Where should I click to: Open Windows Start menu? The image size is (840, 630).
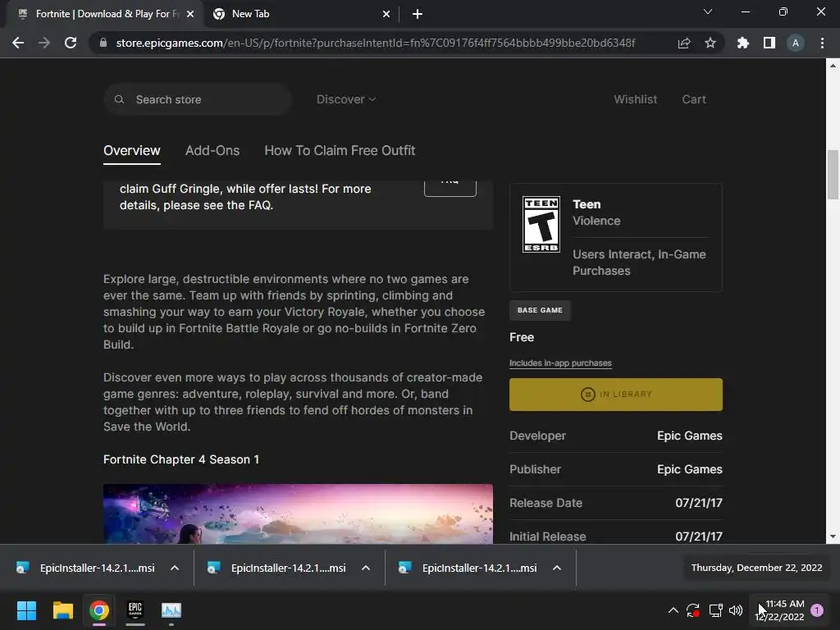[26, 610]
